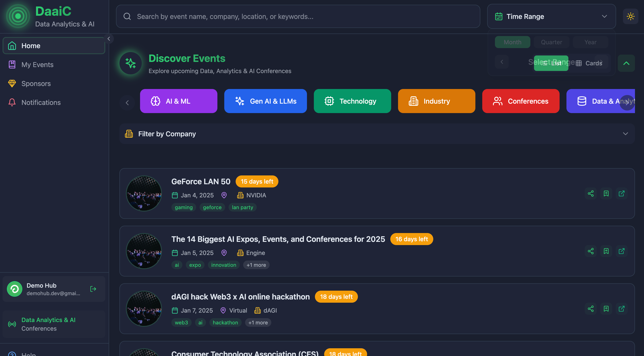Select the Conferences category button
644x356 pixels.
[x=520, y=101]
